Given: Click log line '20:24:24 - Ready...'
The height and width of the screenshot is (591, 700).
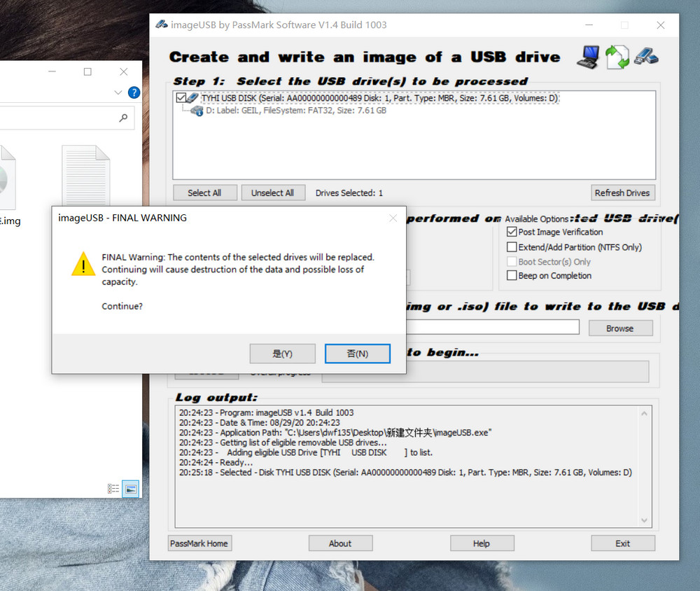Looking at the screenshot, I should click(x=216, y=462).
